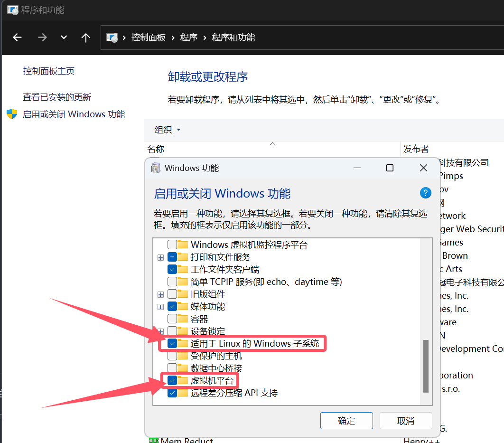Expand chevron after 程序 breadcrumb
Image resolution: width=504 pixels, height=443 pixels.
(x=205, y=38)
